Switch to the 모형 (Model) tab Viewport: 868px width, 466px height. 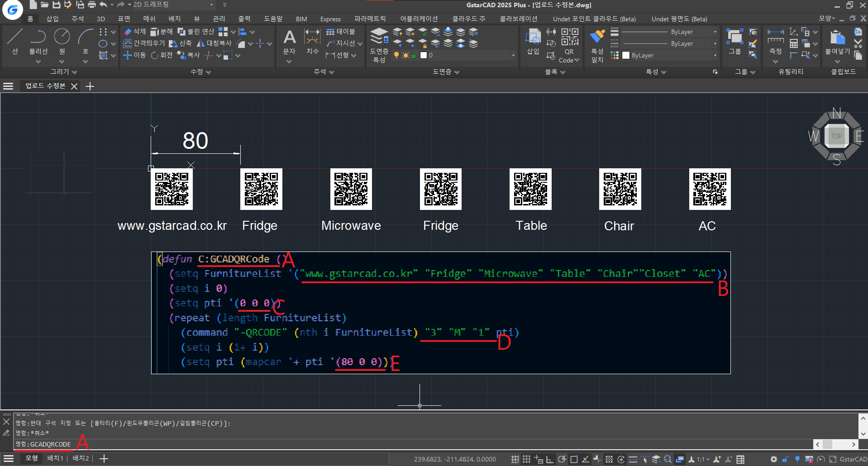(x=32, y=458)
